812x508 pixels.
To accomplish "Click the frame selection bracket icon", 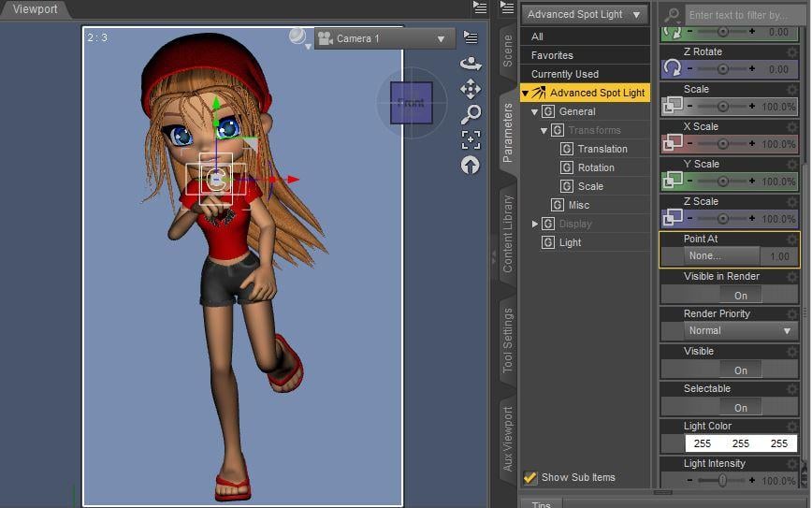I will click(x=471, y=139).
